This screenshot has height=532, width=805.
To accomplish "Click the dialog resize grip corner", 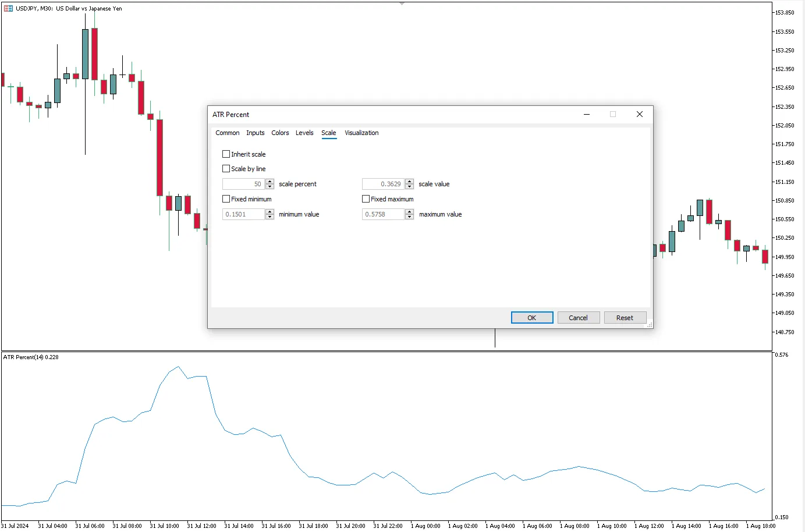I will point(650,325).
